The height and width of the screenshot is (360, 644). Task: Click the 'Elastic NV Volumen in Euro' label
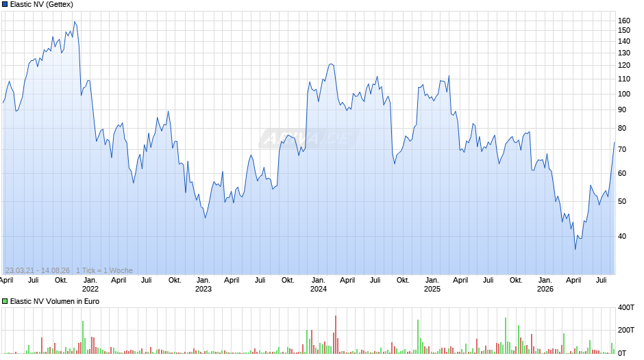click(55, 301)
